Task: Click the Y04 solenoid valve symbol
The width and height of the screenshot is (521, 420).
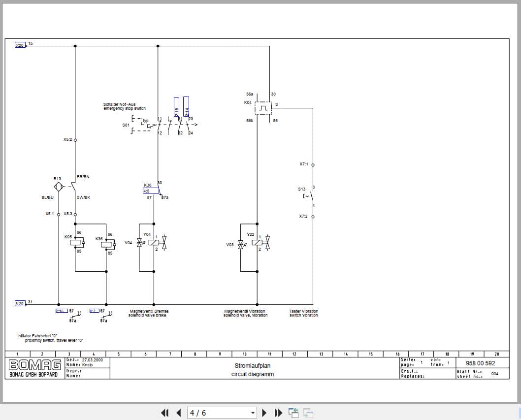Action: [x=154, y=243]
